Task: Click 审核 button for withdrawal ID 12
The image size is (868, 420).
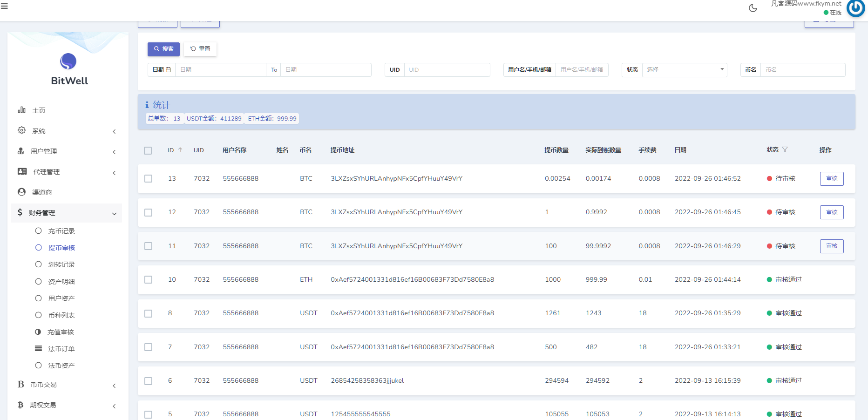Action: 831,212
